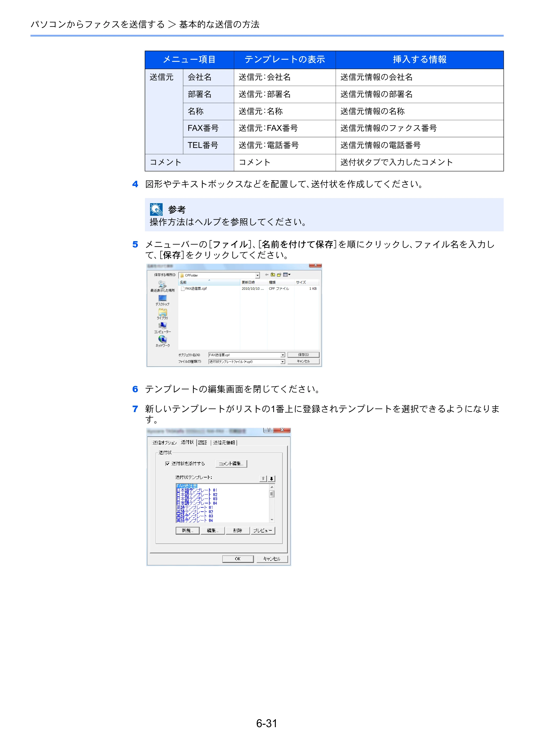Click the up-one-folder icon in save dialog
534x756 pixels.
point(273,275)
